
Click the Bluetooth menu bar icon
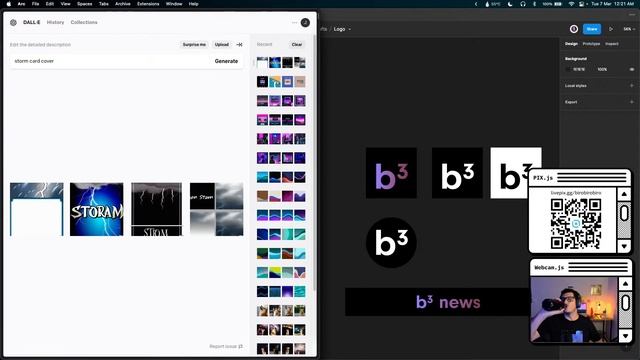click(534, 4)
